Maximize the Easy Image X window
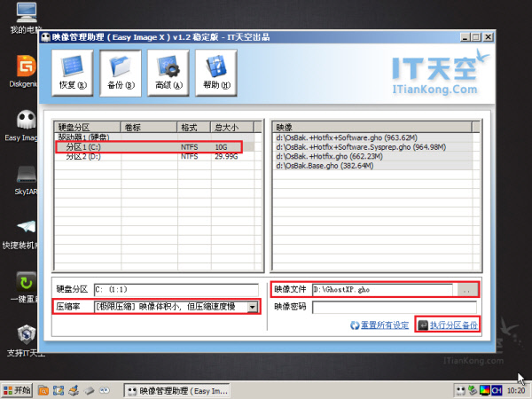Screen dimensions: 532x399 [x=476, y=37]
